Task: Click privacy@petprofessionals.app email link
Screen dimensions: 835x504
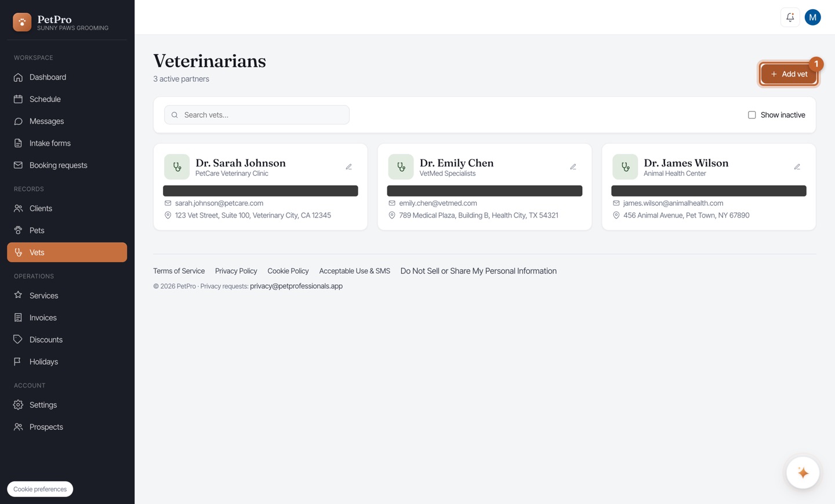Action: 296,286
